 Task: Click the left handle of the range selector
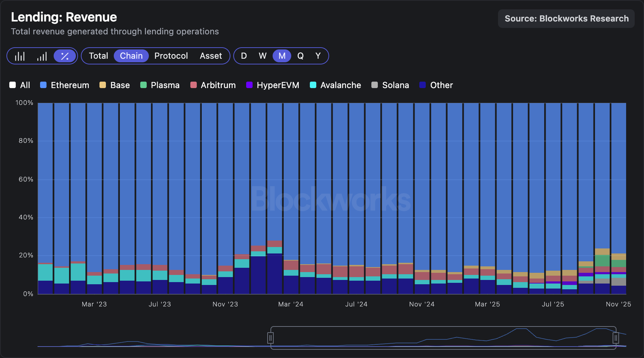[x=270, y=338]
